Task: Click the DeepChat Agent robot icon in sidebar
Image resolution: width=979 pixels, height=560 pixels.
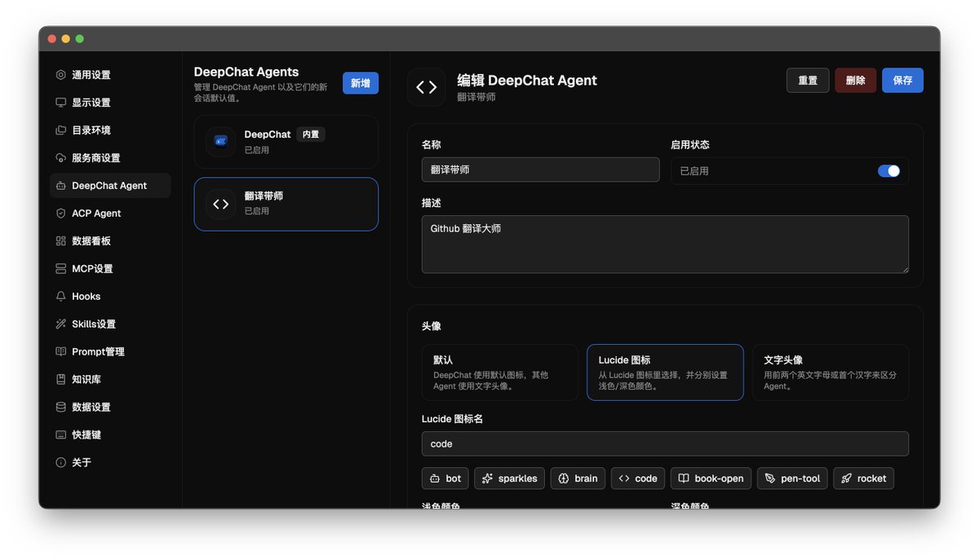Action: tap(60, 186)
